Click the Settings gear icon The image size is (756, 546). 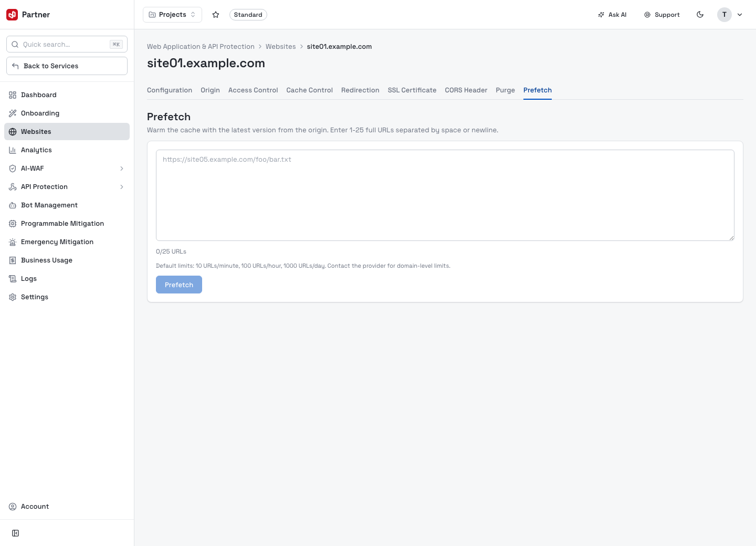[13, 297]
